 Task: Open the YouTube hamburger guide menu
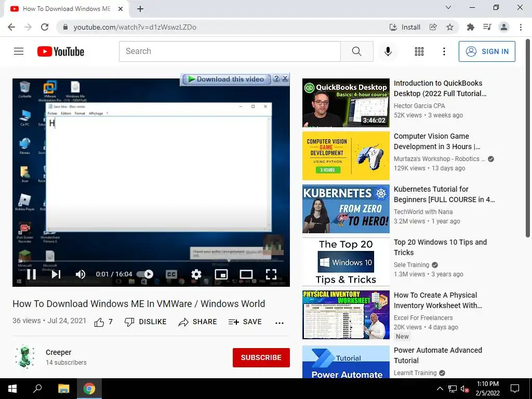coord(19,51)
